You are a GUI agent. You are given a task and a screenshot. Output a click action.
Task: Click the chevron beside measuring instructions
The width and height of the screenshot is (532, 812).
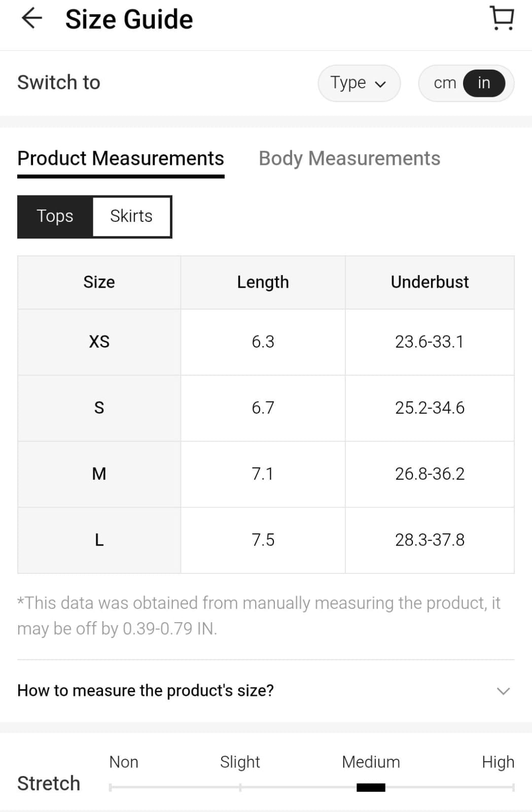503,691
